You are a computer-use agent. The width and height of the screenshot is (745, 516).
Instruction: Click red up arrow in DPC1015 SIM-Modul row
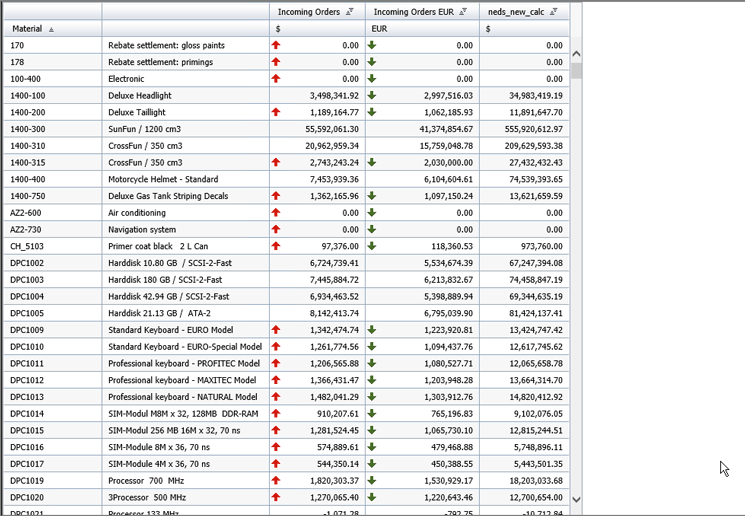(x=276, y=430)
